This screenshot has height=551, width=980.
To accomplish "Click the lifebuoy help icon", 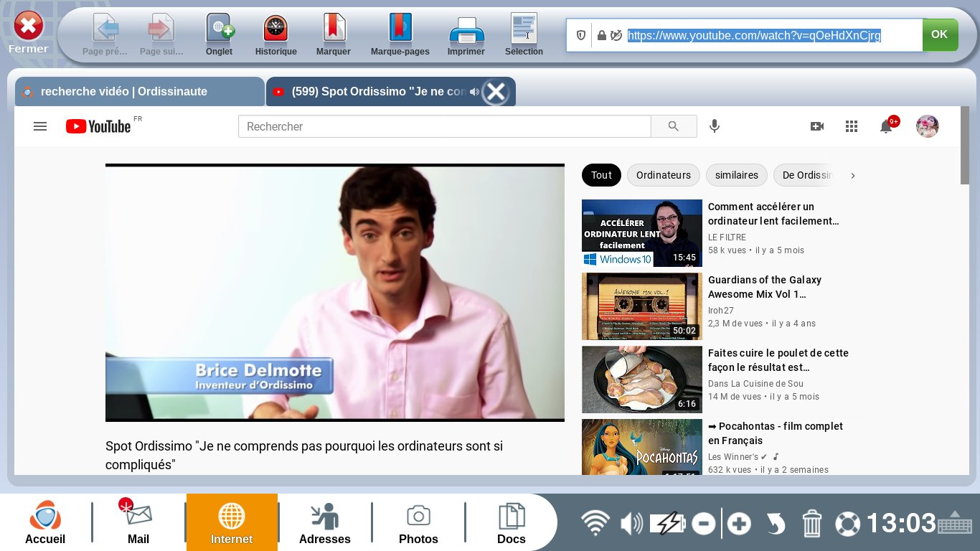I will [x=847, y=524].
